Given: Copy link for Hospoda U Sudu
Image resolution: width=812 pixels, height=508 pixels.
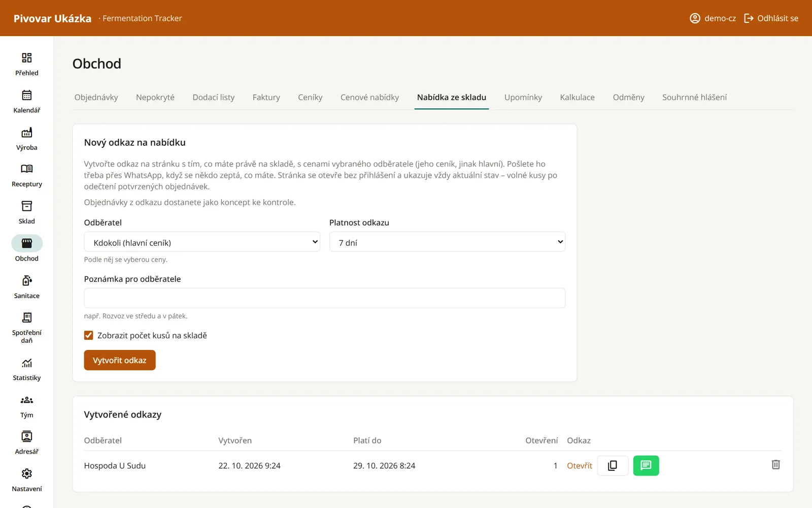Looking at the screenshot, I should [x=613, y=465].
